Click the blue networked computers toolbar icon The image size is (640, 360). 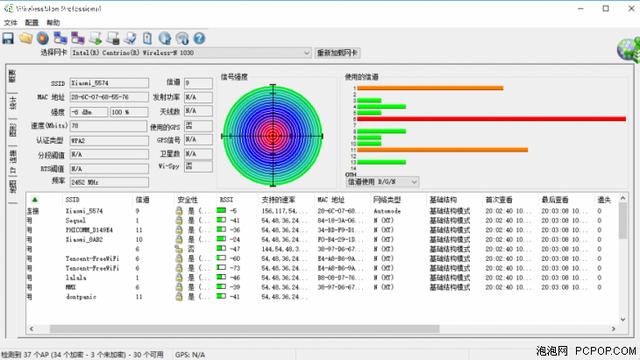point(60,38)
